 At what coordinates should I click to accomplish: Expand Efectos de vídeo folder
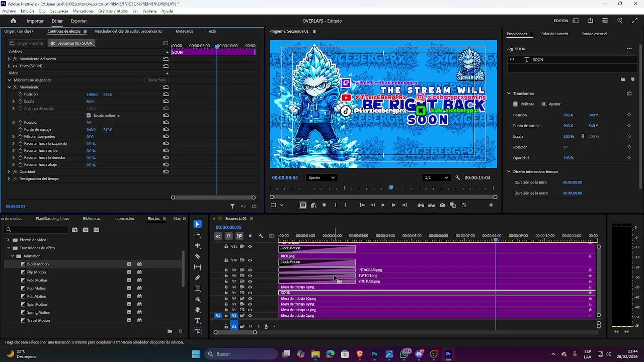[9, 240]
